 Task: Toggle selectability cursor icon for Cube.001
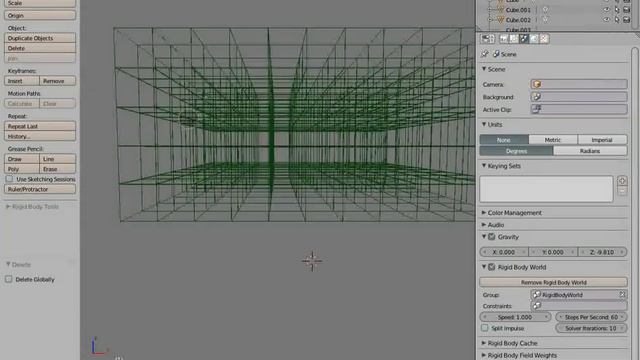(617, 10)
